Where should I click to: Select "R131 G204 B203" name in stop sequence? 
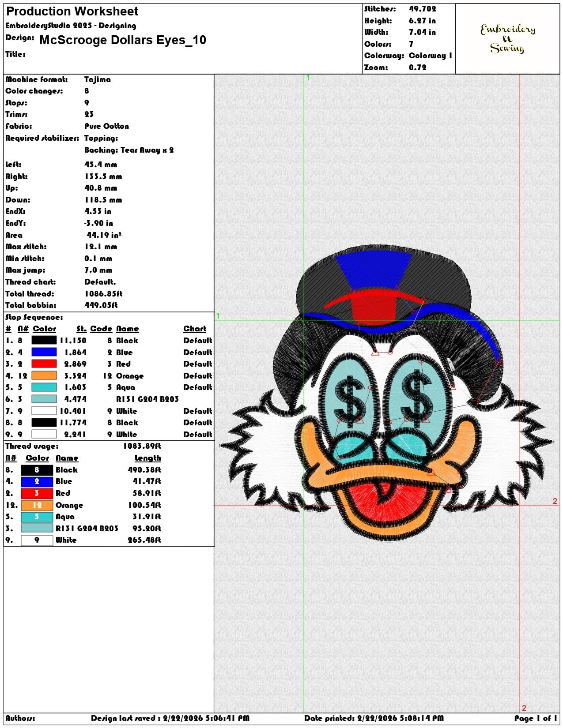pos(147,399)
